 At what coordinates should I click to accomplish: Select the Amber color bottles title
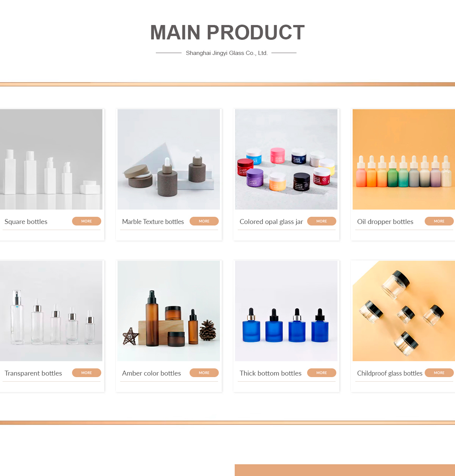(151, 373)
